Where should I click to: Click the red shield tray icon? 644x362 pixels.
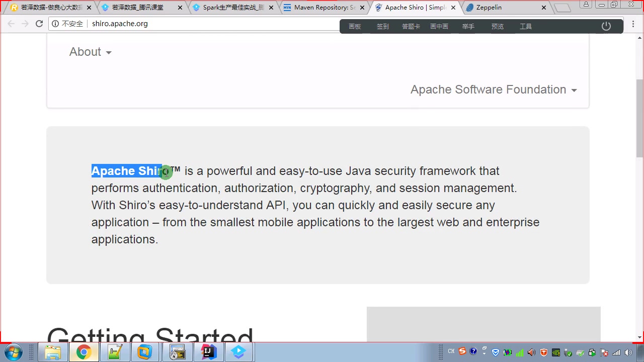tap(543, 352)
